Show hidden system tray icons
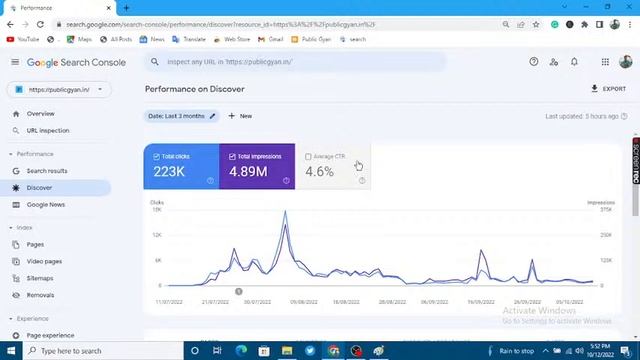 tap(545, 351)
